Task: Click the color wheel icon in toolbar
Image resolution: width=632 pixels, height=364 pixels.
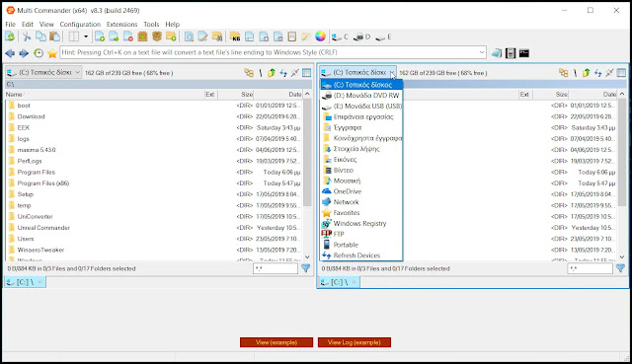Action: pyautogui.click(x=320, y=36)
